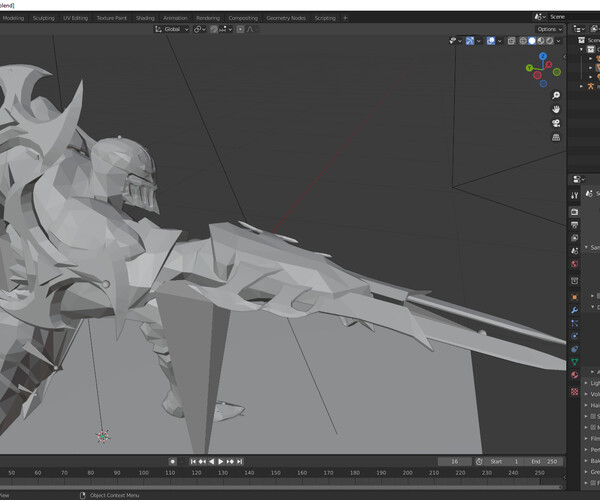Toggle the show overlays button
This screenshot has height=500, width=600.
coord(491,41)
